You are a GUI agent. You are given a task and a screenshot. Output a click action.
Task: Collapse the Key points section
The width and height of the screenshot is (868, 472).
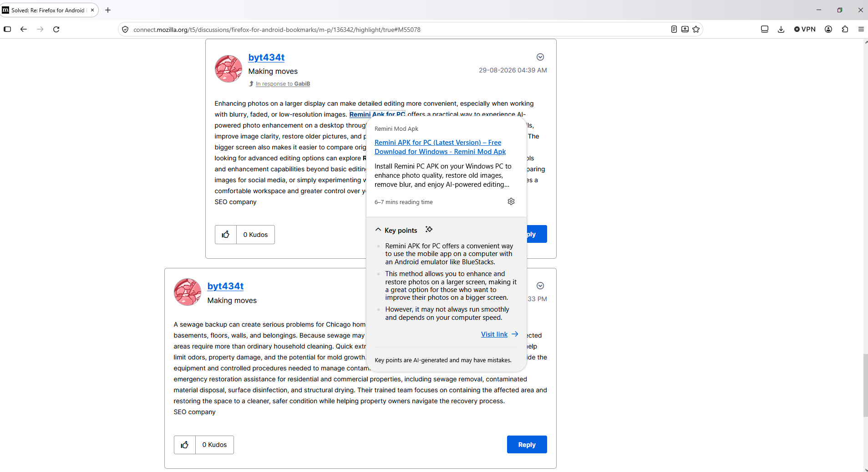tap(378, 230)
